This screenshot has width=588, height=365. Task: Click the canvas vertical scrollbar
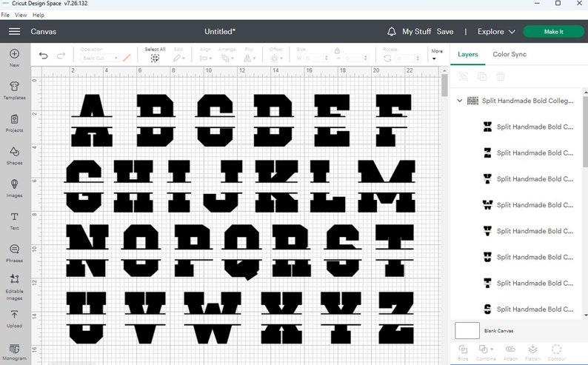pyautogui.click(x=444, y=85)
